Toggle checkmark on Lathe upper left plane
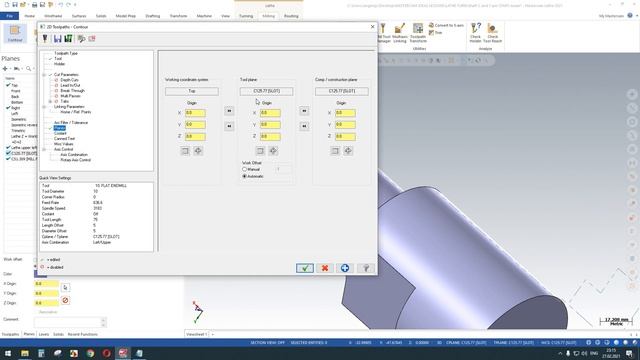 click(x=8, y=147)
